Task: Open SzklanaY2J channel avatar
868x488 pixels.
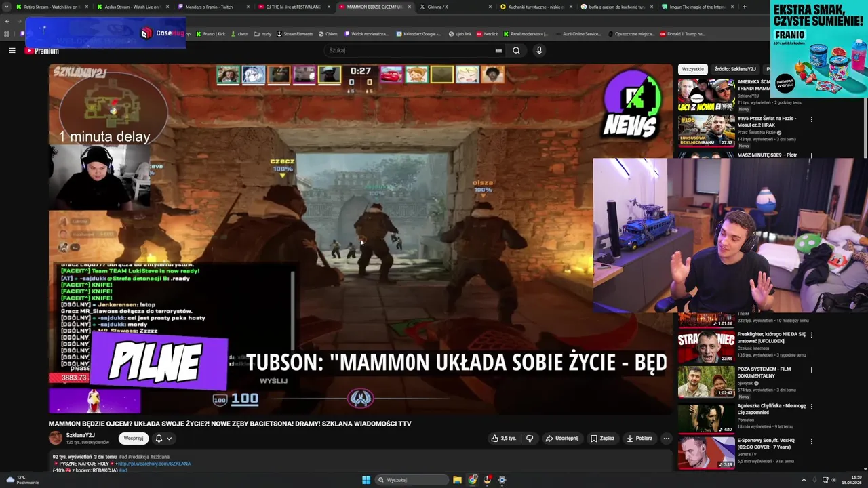Action: point(56,439)
